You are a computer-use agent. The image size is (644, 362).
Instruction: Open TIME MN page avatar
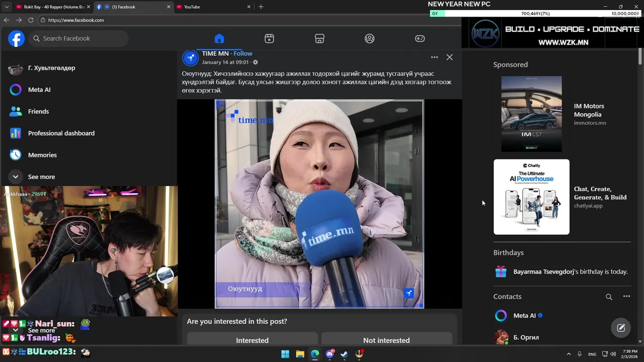[x=190, y=58]
